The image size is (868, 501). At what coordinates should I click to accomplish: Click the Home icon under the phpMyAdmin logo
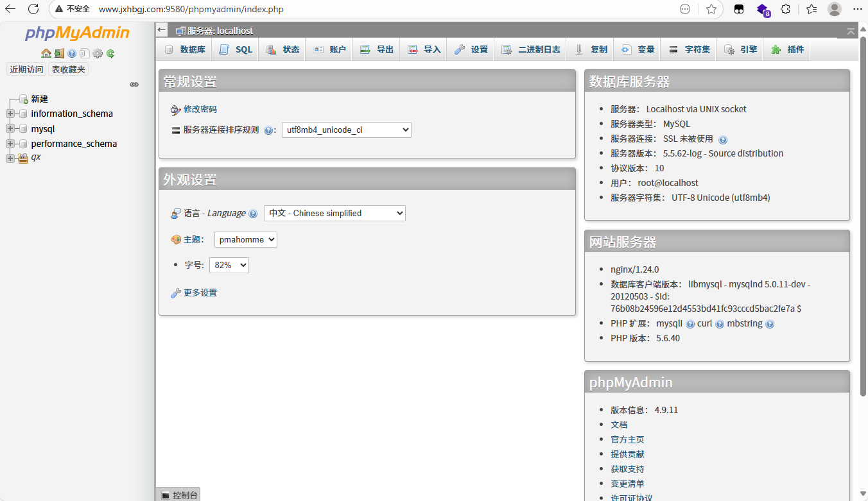[46, 54]
